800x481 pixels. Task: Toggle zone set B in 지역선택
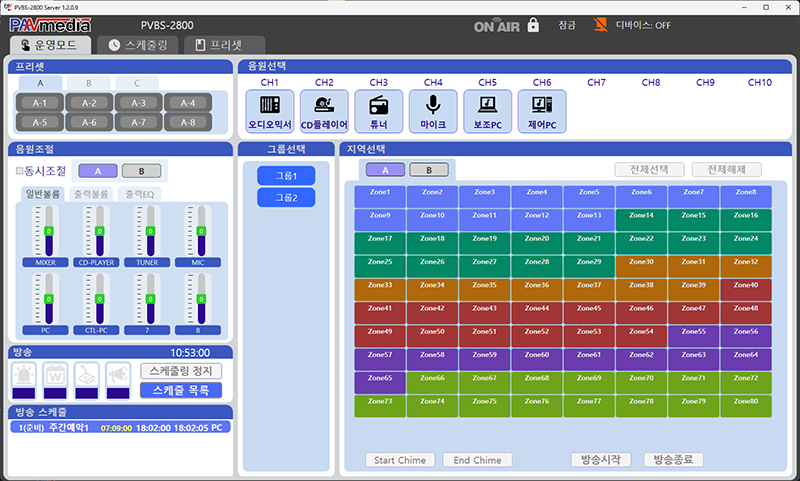tap(429, 170)
